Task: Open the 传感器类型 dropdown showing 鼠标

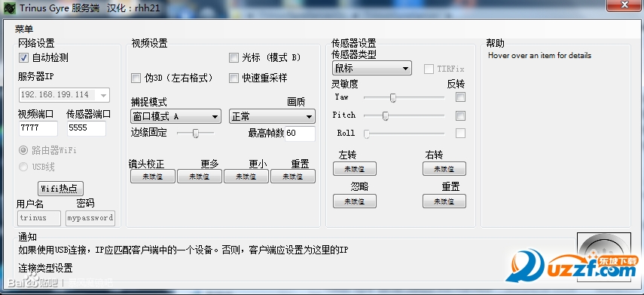Action: click(x=371, y=69)
